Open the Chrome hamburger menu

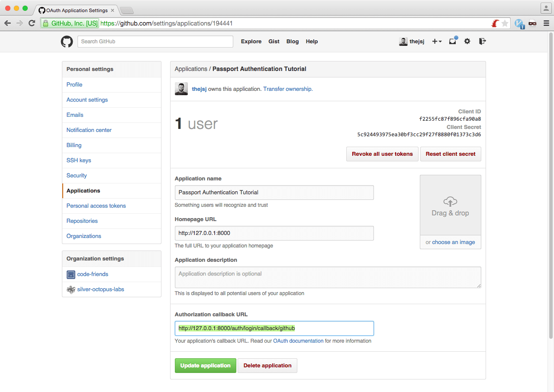(x=546, y=23)
